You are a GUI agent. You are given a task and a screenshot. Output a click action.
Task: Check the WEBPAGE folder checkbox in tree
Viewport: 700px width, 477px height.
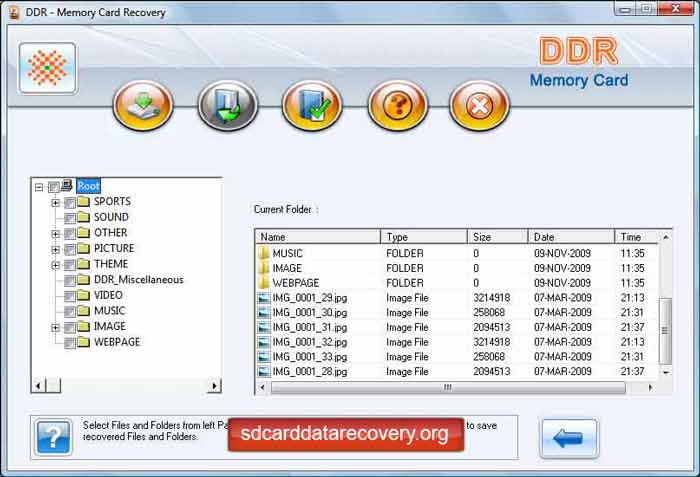pos(70,343)
